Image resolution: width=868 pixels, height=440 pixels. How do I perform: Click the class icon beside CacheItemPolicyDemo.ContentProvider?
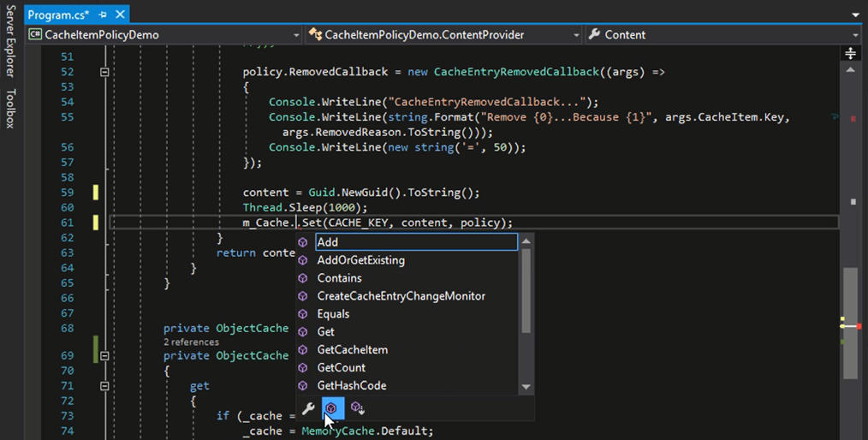pos(315,34)
